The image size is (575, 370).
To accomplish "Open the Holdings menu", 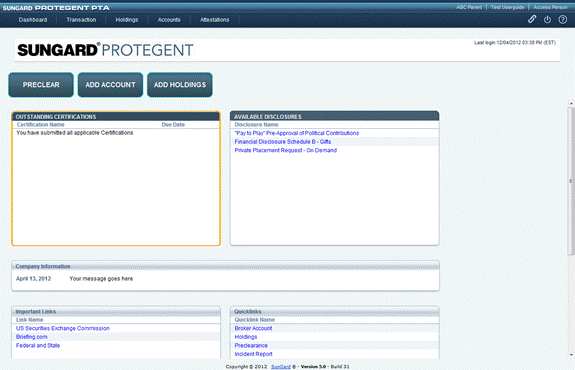I will (x=127, y=20).
